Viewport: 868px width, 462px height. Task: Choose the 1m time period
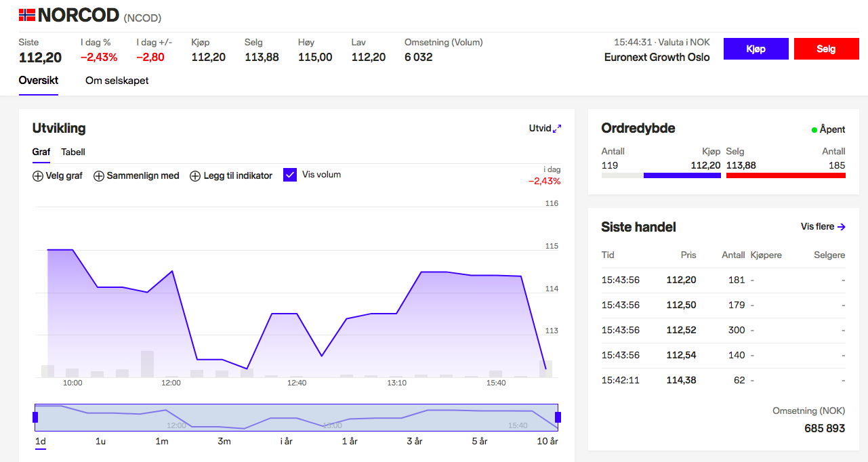(x=162, y=442)
